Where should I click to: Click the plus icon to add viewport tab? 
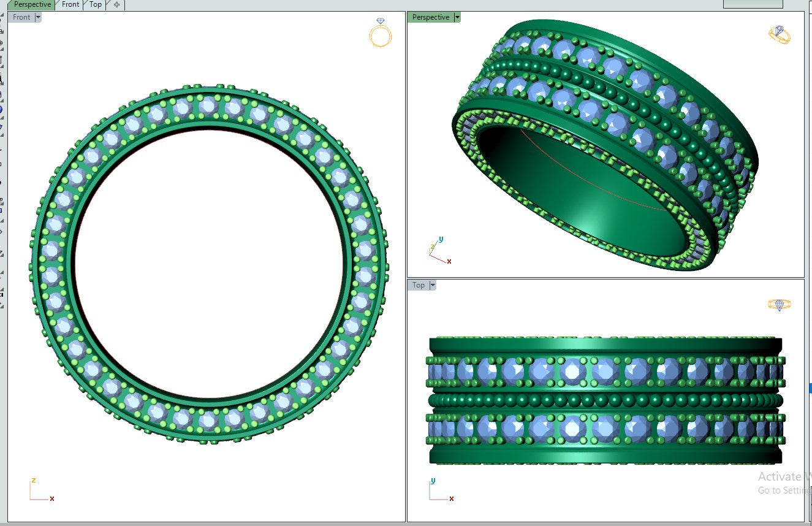tap(116, 5)
